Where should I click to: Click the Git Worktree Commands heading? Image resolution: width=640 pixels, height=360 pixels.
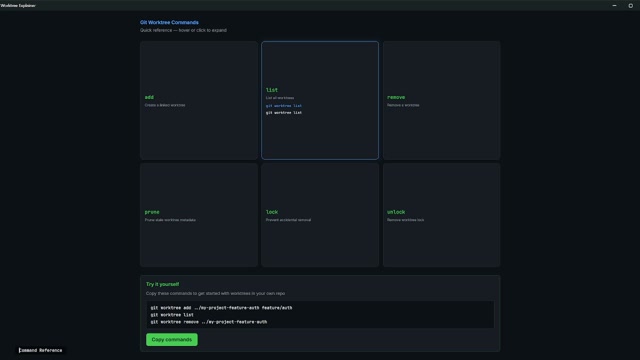(169, 22)
